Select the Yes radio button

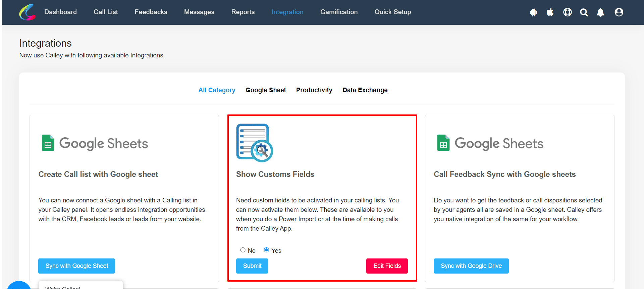click(266, 250)
